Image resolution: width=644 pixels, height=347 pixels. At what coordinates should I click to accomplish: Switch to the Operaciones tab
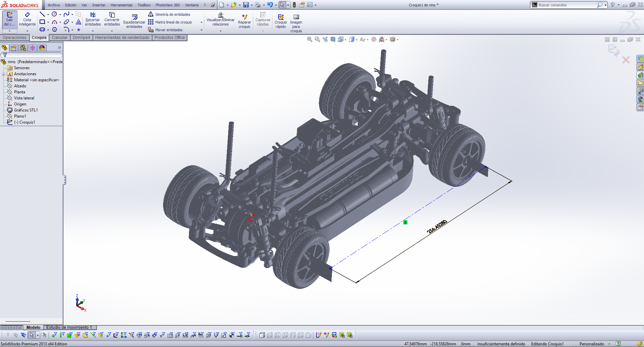(14, 38)
